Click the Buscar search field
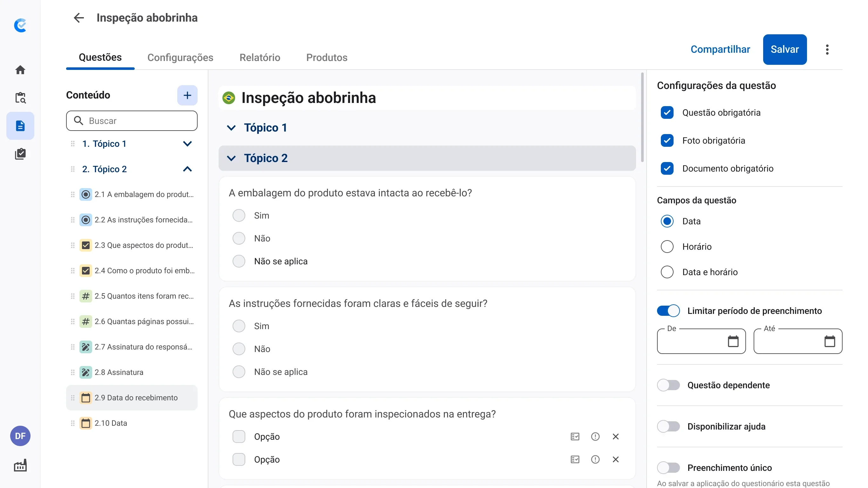 (x=132, y=121)
